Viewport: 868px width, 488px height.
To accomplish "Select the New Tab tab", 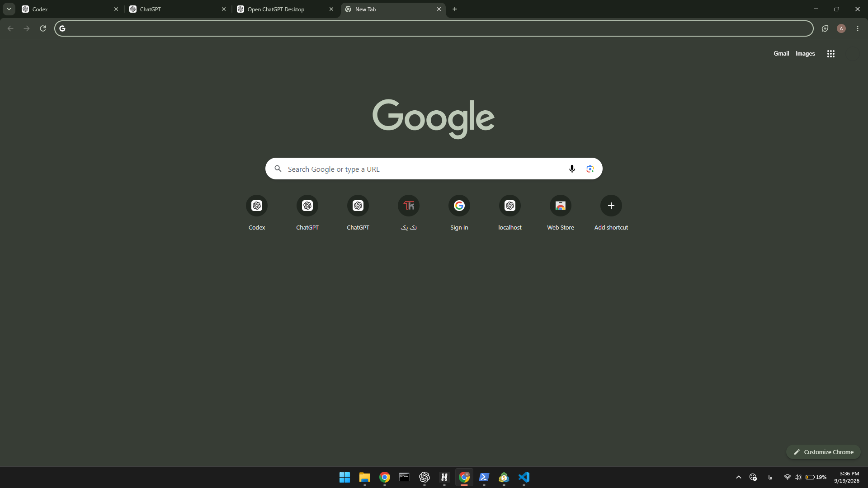I will [393, 9].
